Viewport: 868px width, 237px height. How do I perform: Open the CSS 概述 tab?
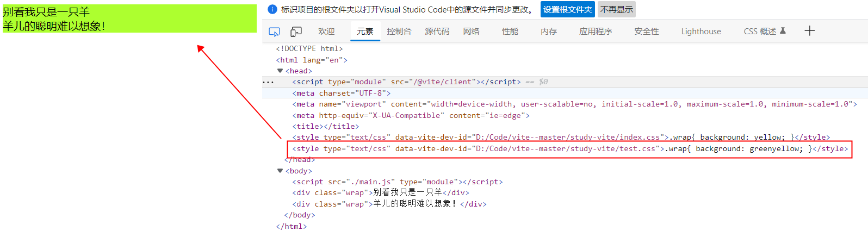pos(760,32)
